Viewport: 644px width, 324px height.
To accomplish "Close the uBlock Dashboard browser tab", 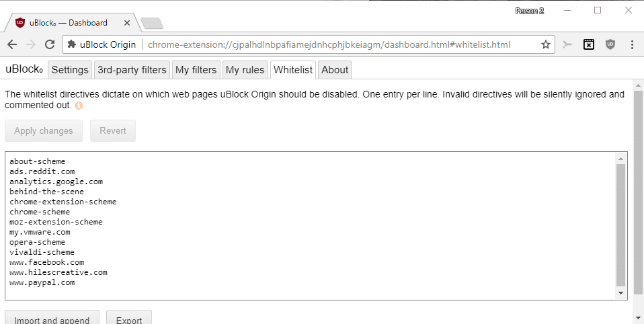I will 127,23.
